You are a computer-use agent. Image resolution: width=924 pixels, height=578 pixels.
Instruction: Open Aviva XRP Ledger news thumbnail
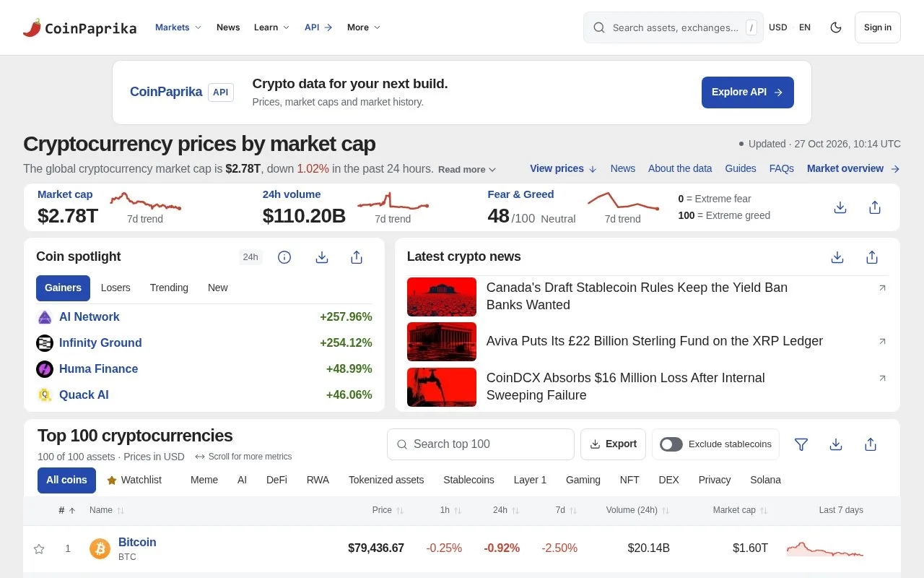442,342
